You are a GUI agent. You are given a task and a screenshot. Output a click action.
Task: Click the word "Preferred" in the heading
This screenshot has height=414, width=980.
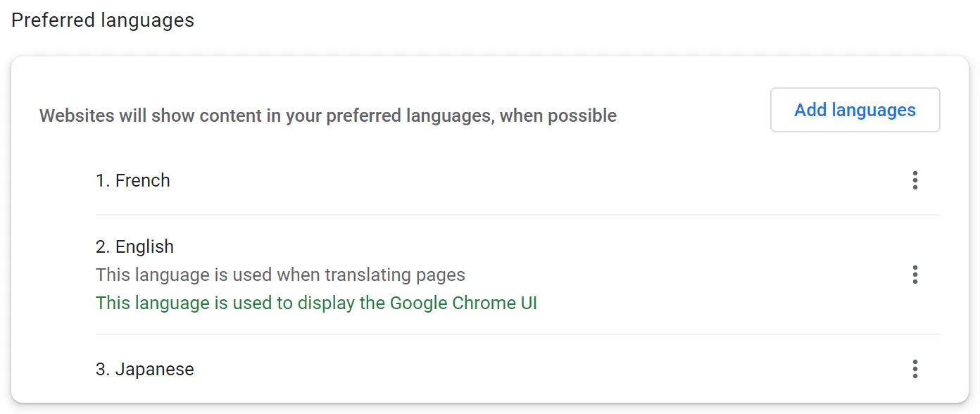pos(54,20)
